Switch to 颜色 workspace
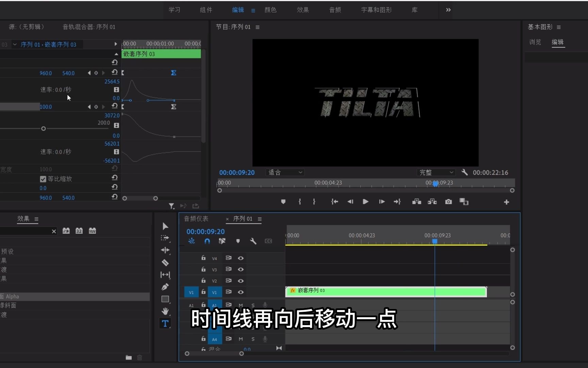The image size is (588, 368). click(271, 10)
